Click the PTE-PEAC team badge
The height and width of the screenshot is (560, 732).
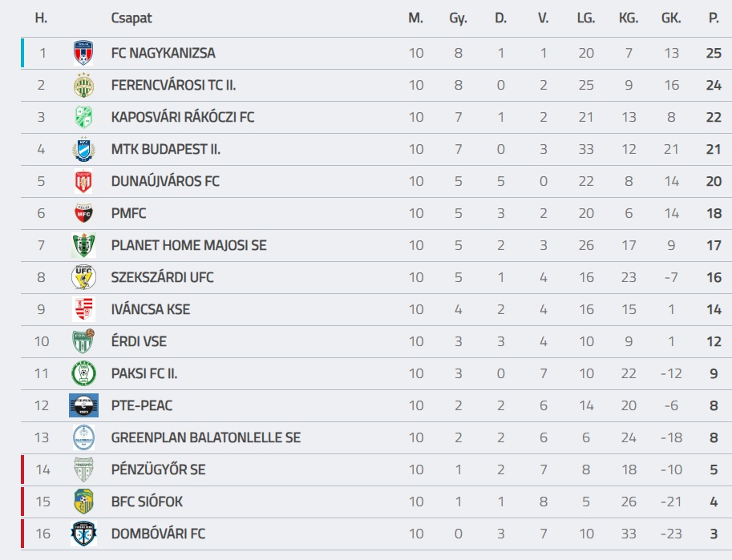[83, 406]
